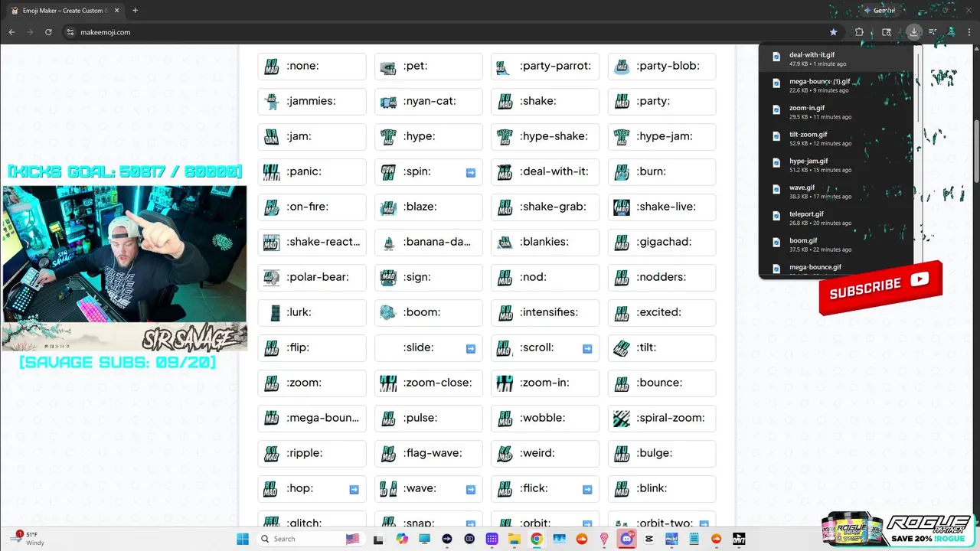Click the arrow badge on :scroll:
This screenshot has height=551, width=980.
tap(587, 349)
